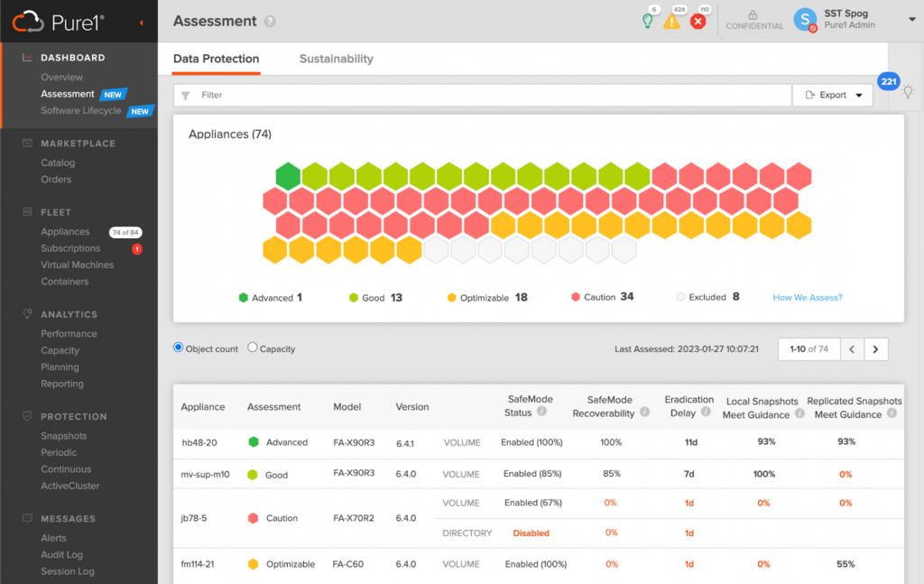
Task: Click the SafeMode Recoverability info icon
Action: pyautogui.click(x=644, y=412)
